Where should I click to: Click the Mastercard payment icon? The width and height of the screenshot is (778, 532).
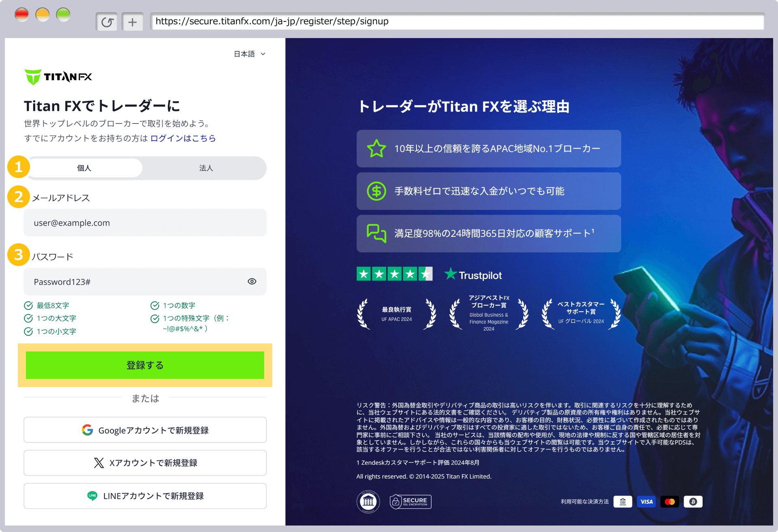pyautogui.click(x=670, y=502)
